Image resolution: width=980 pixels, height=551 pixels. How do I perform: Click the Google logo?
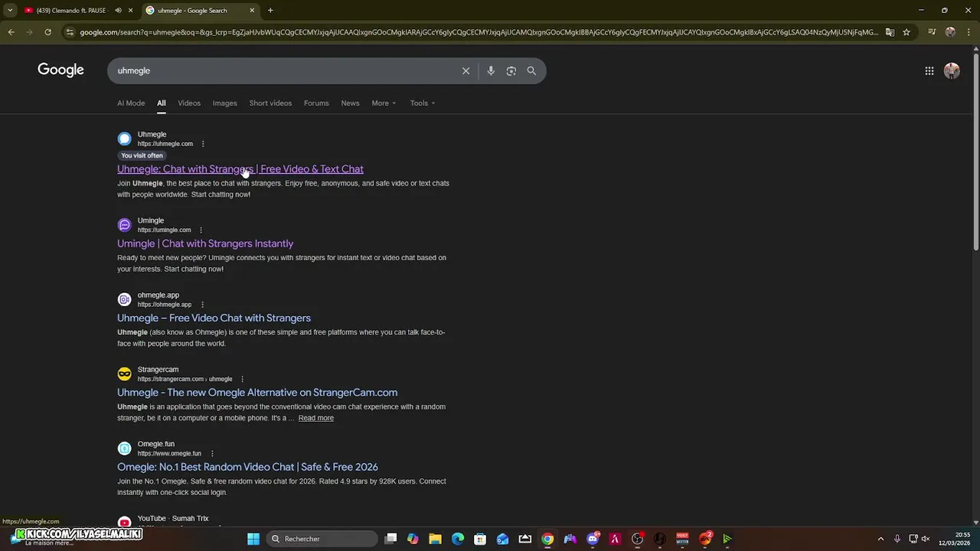pyautogui.click(x=60, y=70)
